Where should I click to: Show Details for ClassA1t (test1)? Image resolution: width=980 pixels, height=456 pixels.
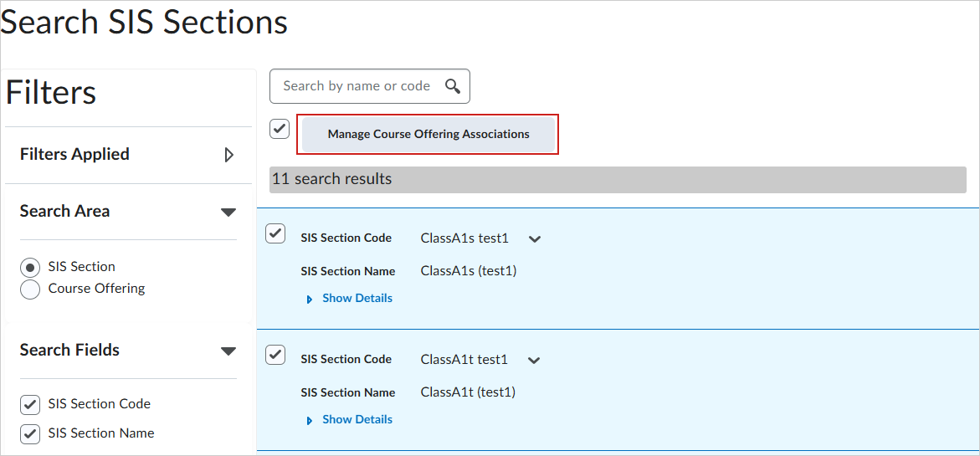[357, 420]
